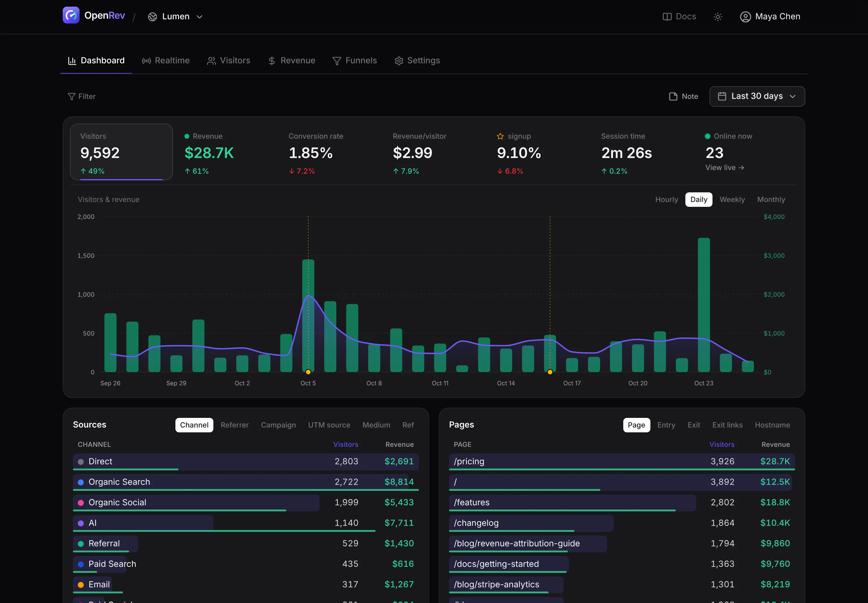This screenshot has width=868, height=603.
Task: Select the UTM source view
Action: pyautogui.click(x=329, y=425)
